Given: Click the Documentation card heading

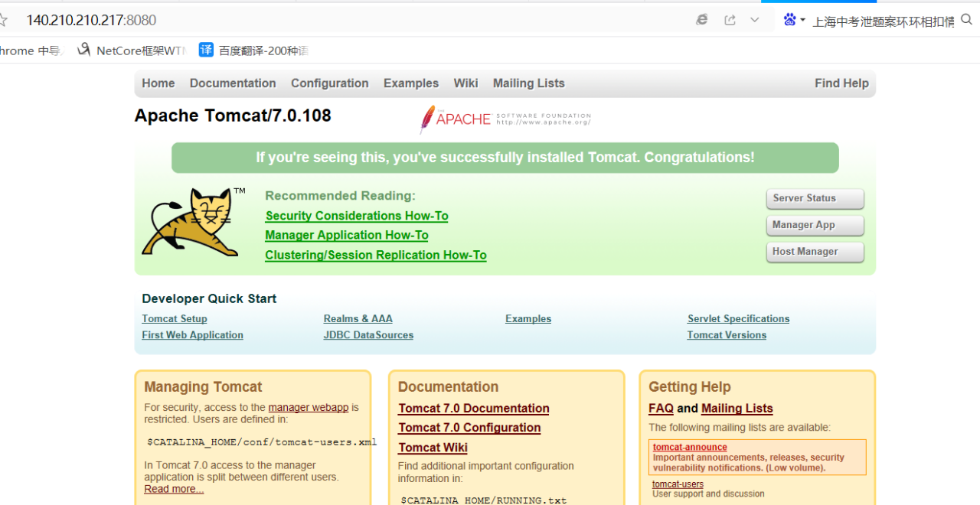Looking at the screenshot, I should (x=448, y=387).
